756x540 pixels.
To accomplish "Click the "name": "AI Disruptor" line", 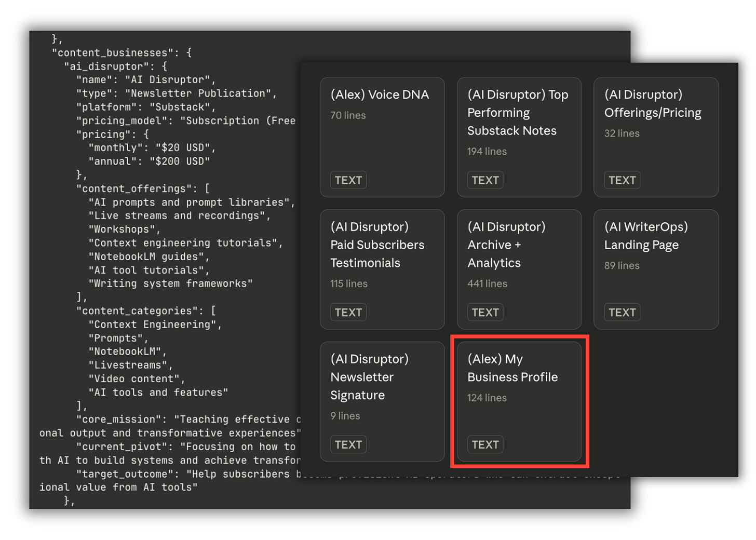I will click(x=146, y=80).
